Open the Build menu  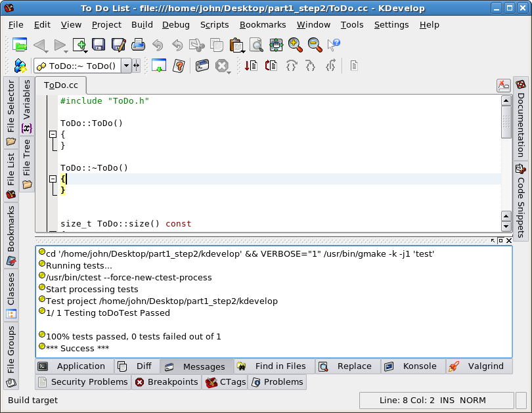click(x=142, y=25)
